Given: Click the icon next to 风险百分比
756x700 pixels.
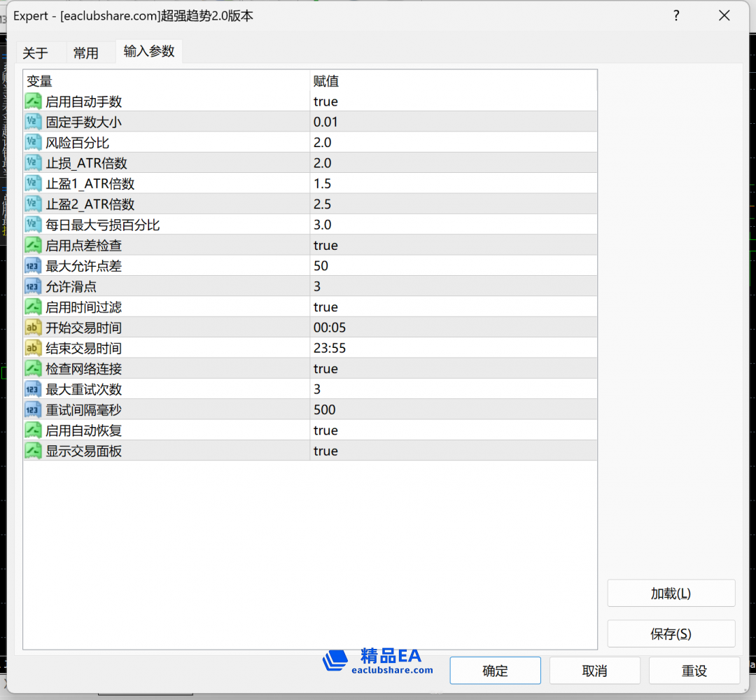Looking at the screenshot, I should coord(33,143).
